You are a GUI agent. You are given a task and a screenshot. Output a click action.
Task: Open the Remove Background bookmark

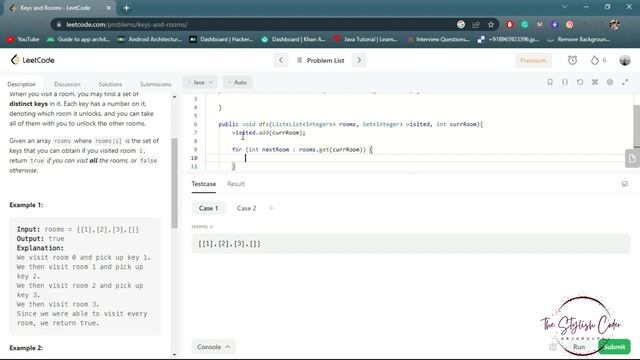(x=579, y=39)
